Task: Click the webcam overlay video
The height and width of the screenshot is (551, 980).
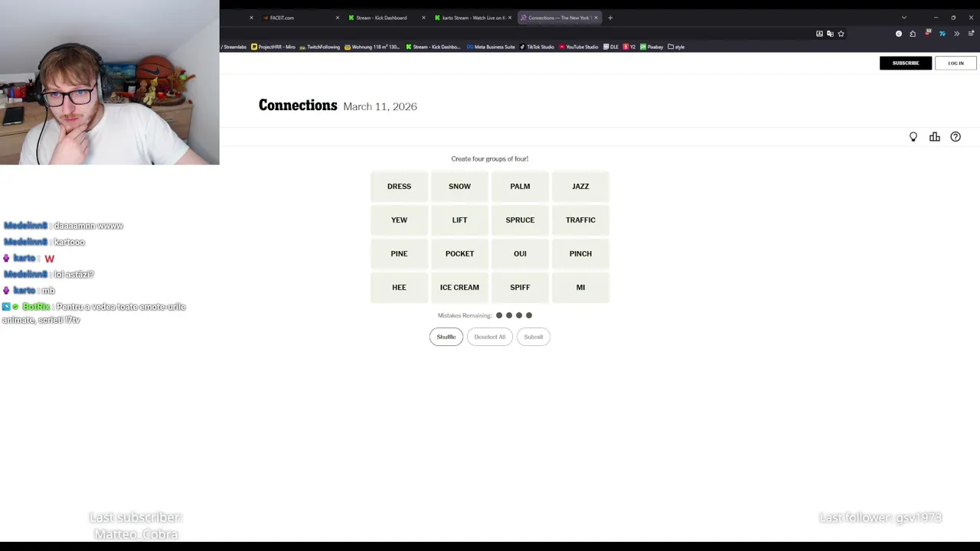Action: (x=109, y=83)
